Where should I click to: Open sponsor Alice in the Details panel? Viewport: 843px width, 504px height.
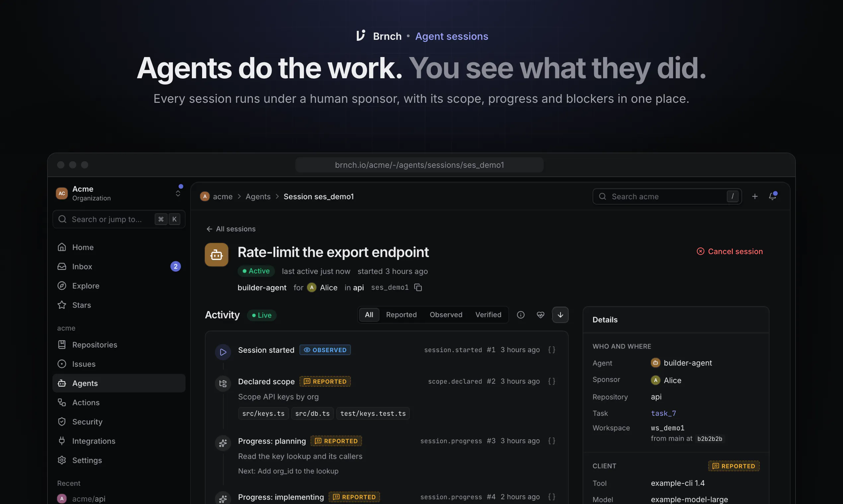[x=666, y=380]
